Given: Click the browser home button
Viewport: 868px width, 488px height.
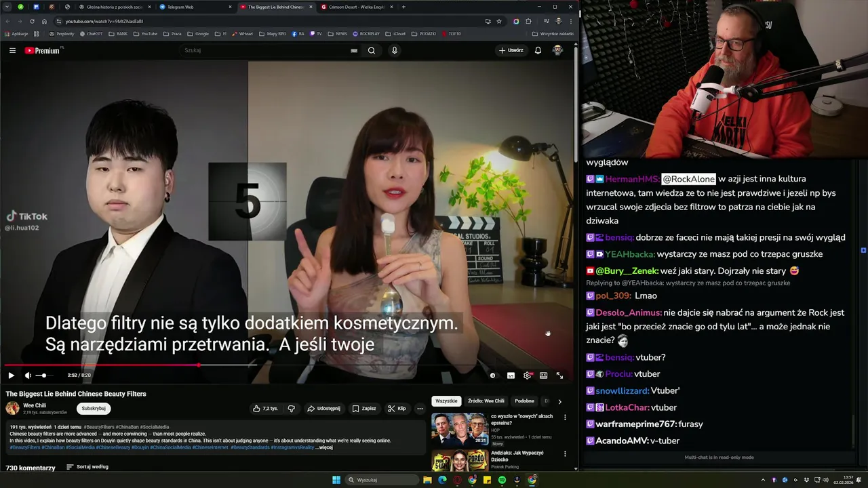Looking at the screenshot, I should (44, 21).
